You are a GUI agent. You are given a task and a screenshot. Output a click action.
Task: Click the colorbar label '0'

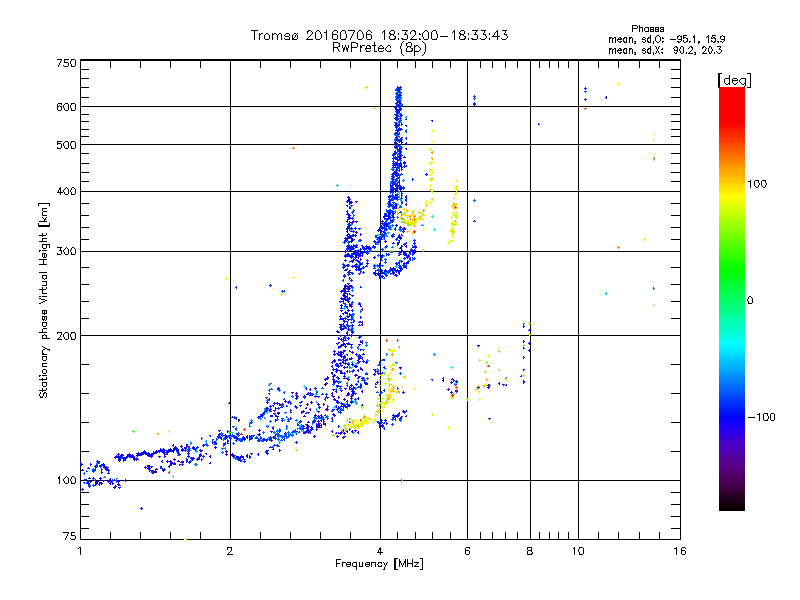(x=750, y=301)
